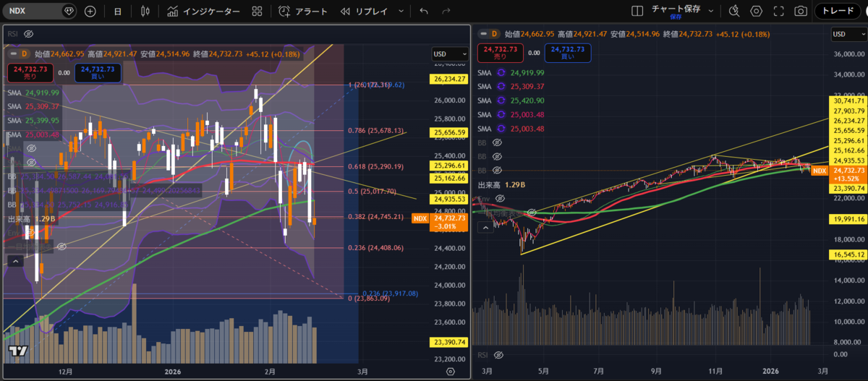Open the 日 interval selector

(x=118, y=12)
